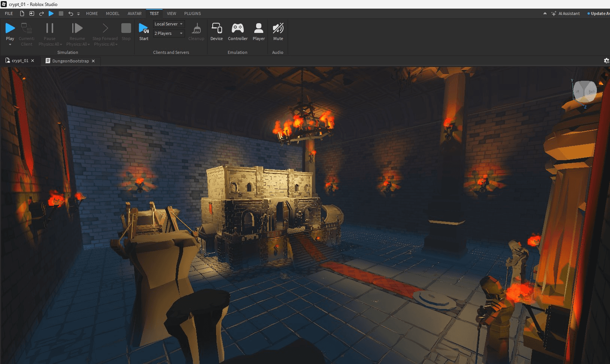Open the 2 Players dropdown
Image resolution: width=610 pixels, height=364 pixels.
click(x=169, y=33)
